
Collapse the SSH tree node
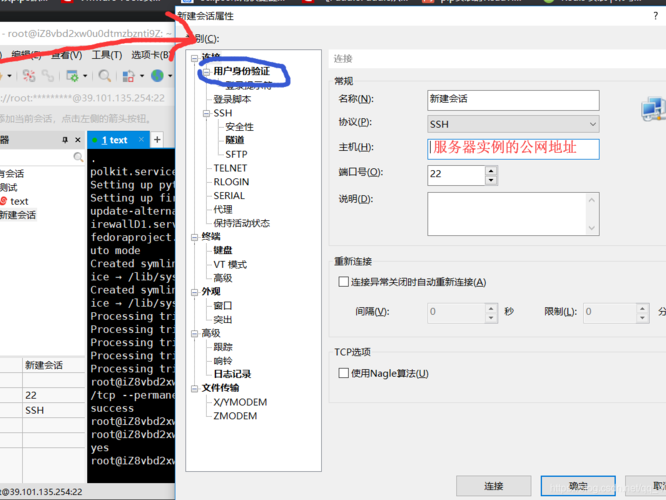[x=206, y=113]
